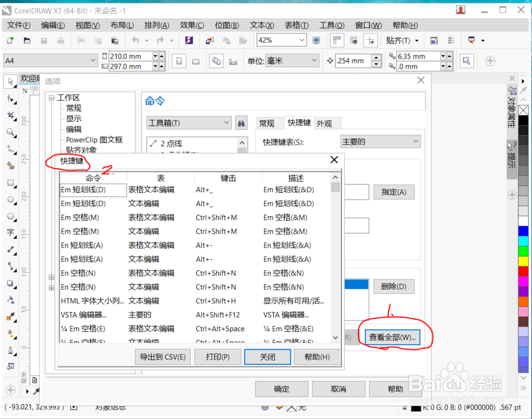Pick the blue swatch in color palette
This screenshot has height=419, width=532.
523,231
